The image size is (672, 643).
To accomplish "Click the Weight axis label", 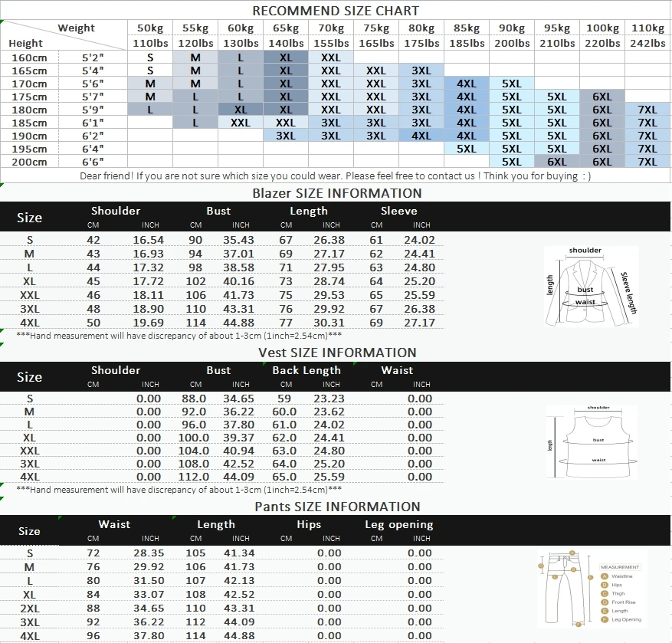I will pyautogui.click(x=77, y=28).
